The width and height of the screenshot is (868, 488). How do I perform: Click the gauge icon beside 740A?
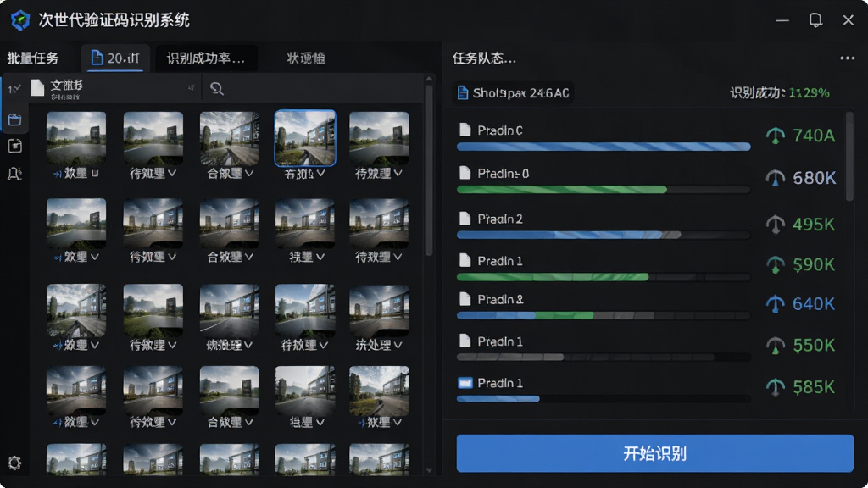[775, 136]
